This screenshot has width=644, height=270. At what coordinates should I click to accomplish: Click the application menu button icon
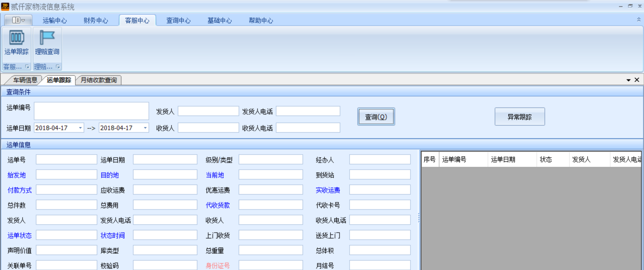click(x=18, y=20)
